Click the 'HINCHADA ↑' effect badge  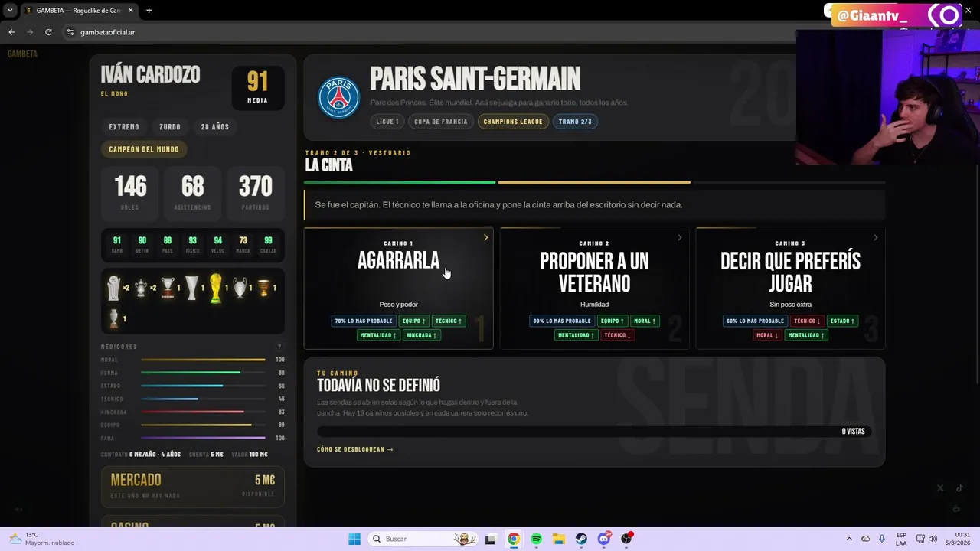click(421, 335)
